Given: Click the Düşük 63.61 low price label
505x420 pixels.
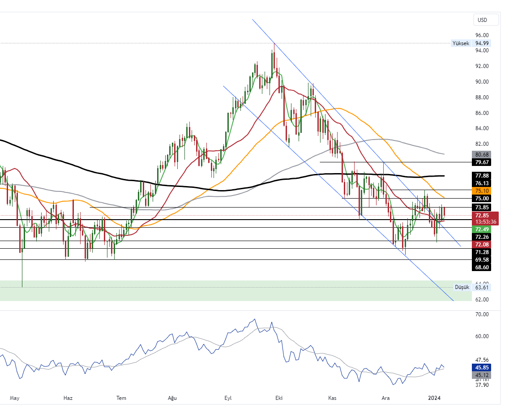Looking at the screenshot, I should [x=472, y=287].
